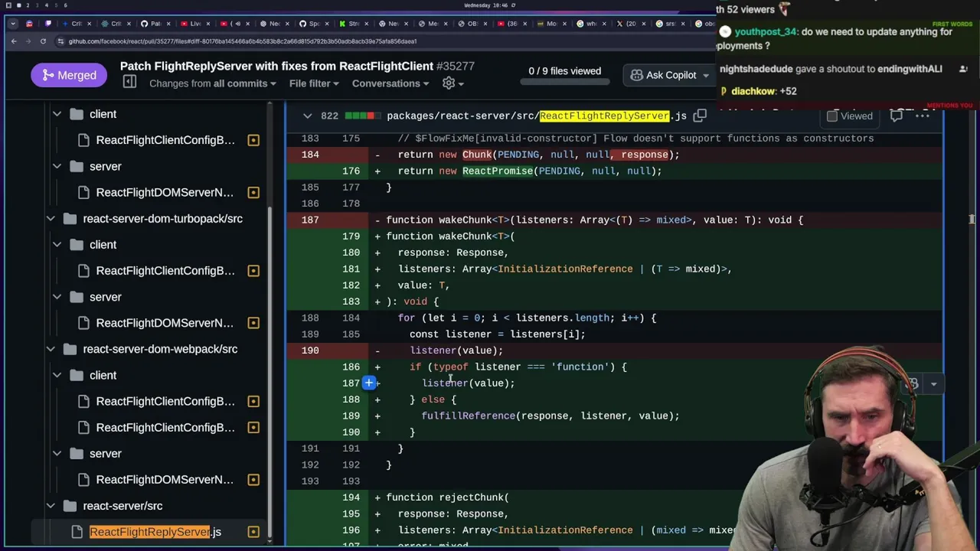
Task: Open the diff settings gear menu
Action: coord(453,83)
